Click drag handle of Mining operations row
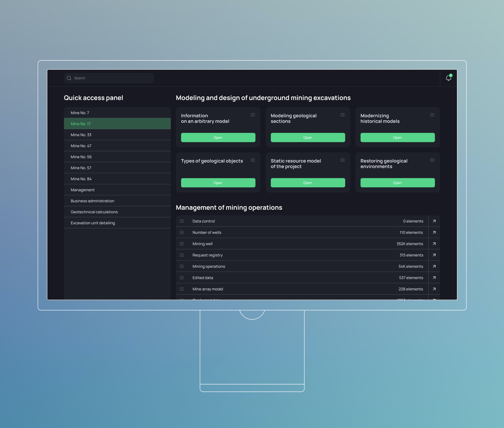The image size is (504, 428). click(x=182, y=266)
